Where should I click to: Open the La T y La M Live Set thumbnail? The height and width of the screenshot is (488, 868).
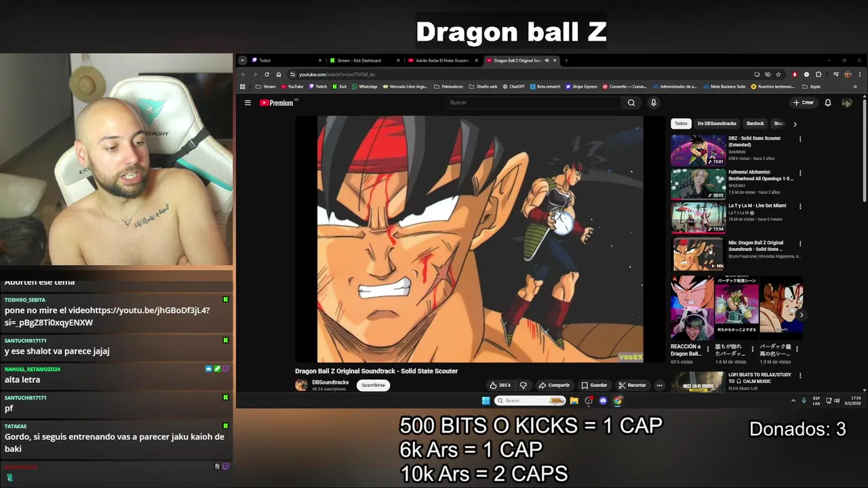pyautogui.click(x=698, y=218)
